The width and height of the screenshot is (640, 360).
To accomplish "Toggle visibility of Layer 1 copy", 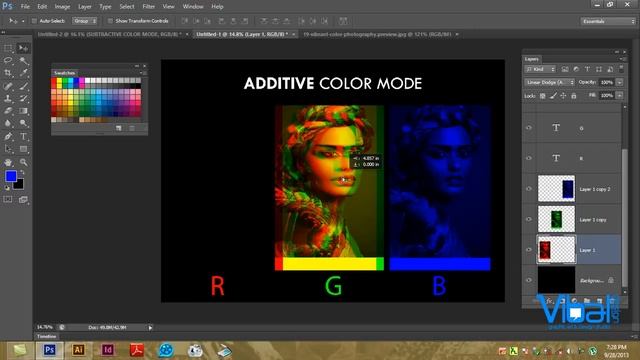I will (529, 219).
